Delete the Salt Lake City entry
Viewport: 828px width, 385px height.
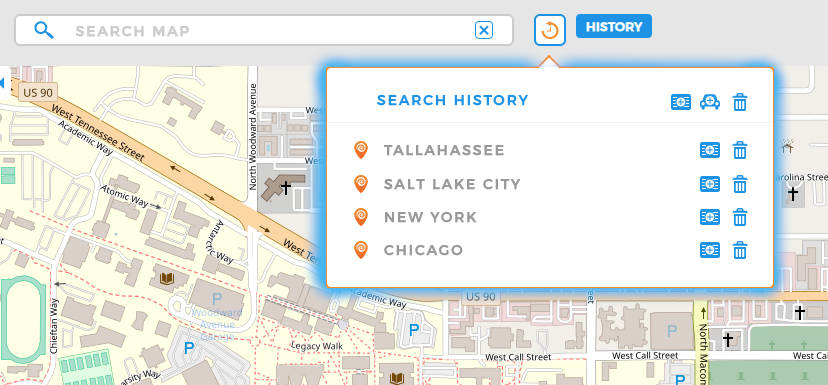740,184
